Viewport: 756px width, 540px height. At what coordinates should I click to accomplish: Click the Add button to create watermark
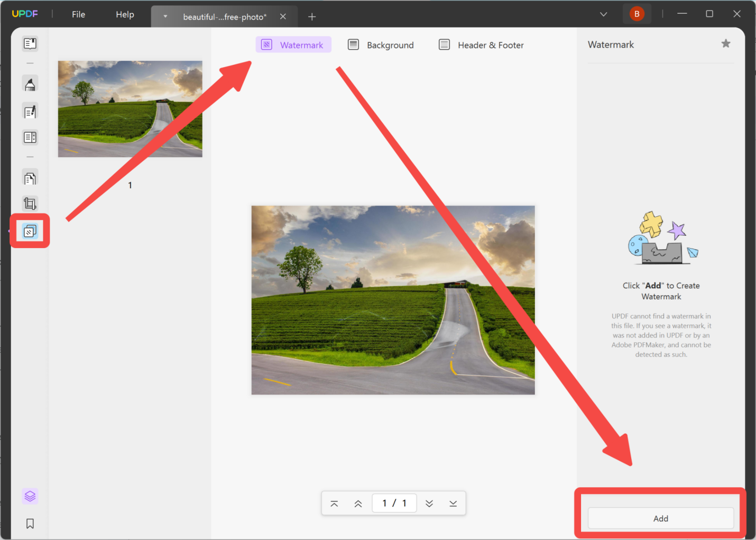pos(660,518)
